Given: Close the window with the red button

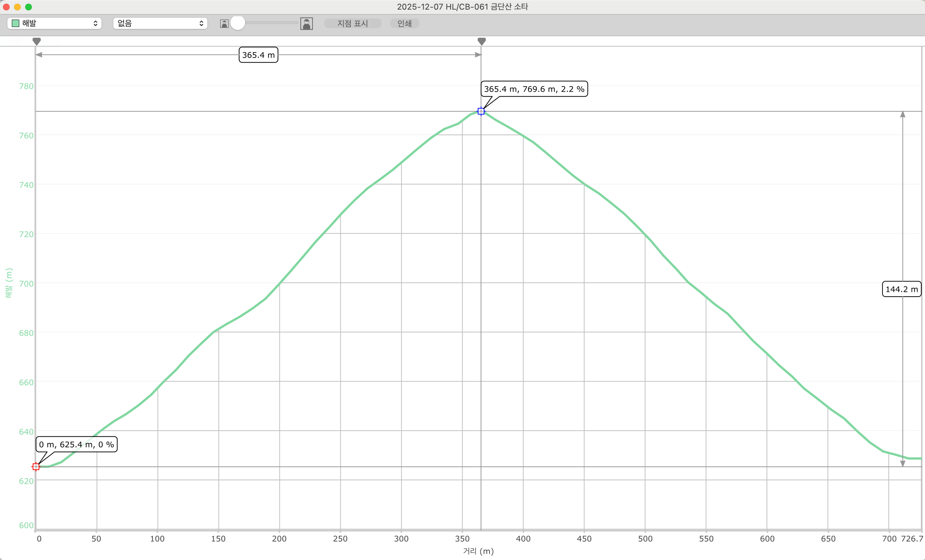Looking at the screenshot, I should coord(6,7).
